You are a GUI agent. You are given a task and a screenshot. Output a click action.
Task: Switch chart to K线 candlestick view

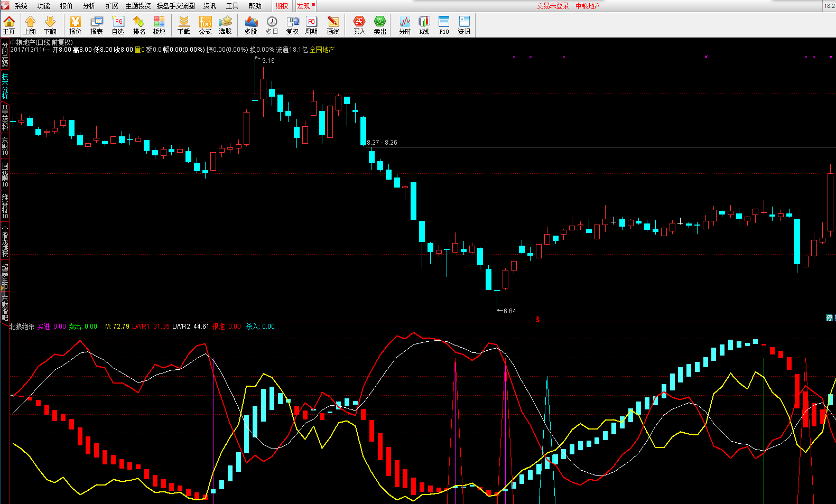tap(424, 24)
